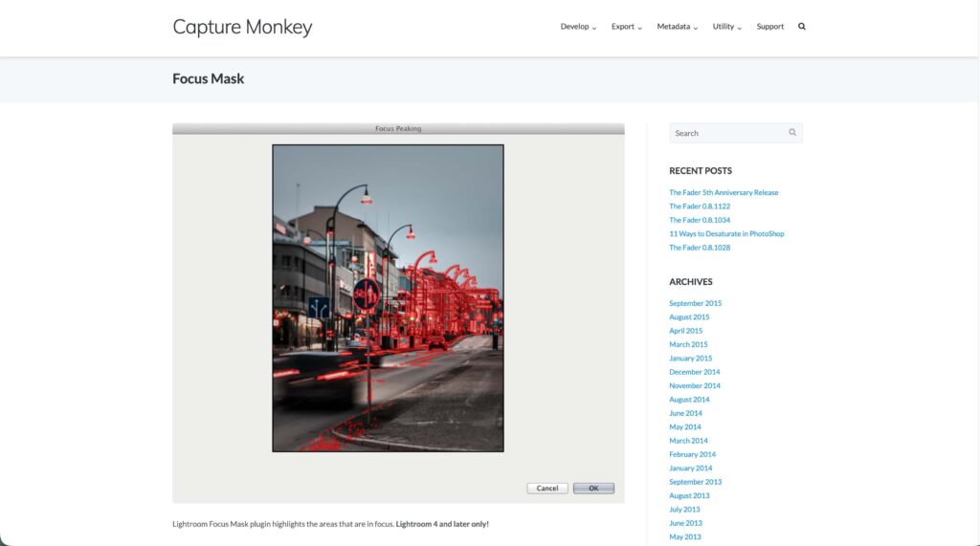Open the September 2015 archive
Viewport: 980px width, 546px height.
695,303
